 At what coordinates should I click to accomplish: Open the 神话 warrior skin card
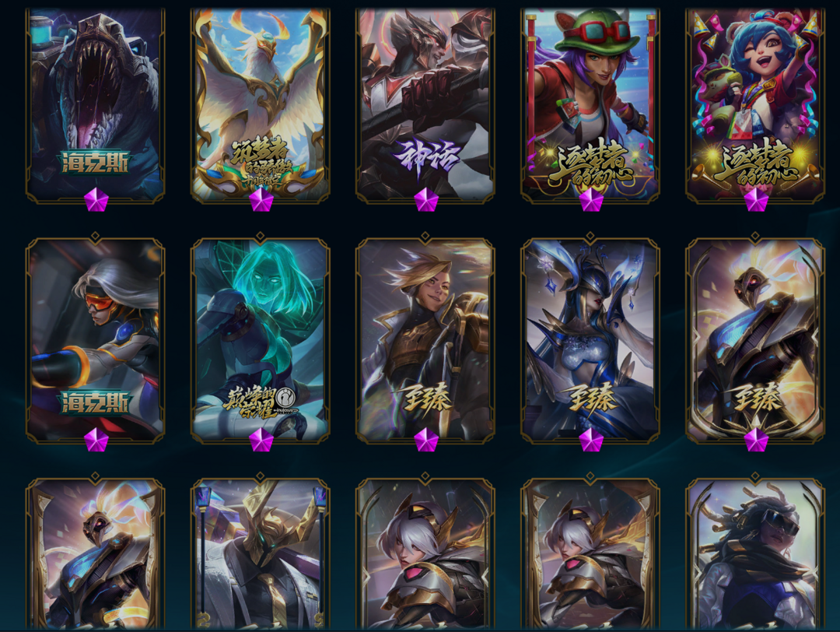tap(425, 104)
